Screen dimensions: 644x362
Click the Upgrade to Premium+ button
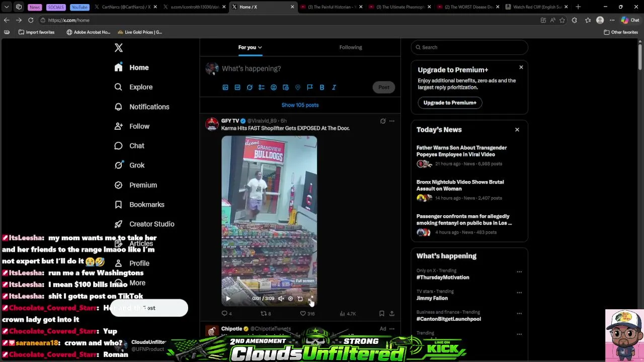pyautogui.click(x=450, y=103)
